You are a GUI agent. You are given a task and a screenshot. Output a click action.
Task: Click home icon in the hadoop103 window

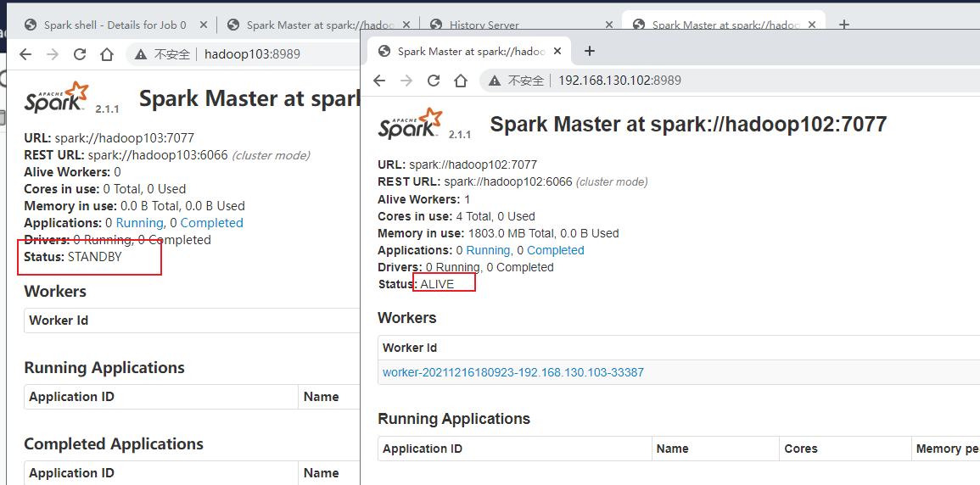(x=107, y=54)
